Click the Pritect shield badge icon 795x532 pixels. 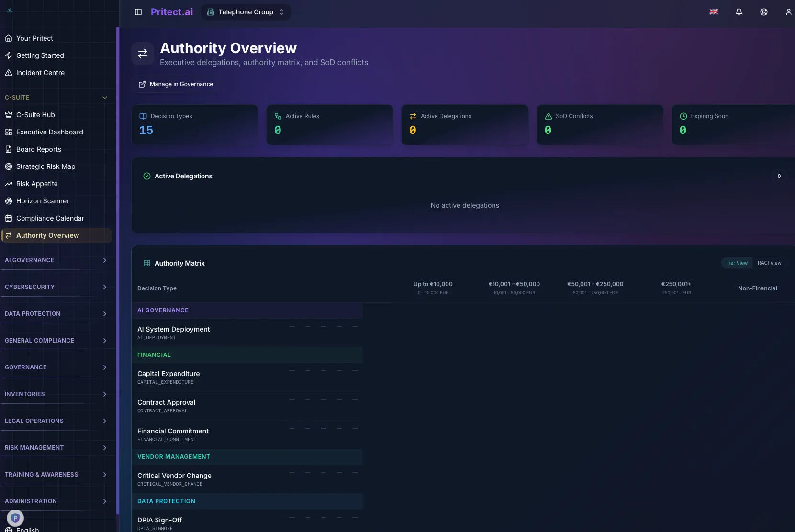[x=15, y=518]
